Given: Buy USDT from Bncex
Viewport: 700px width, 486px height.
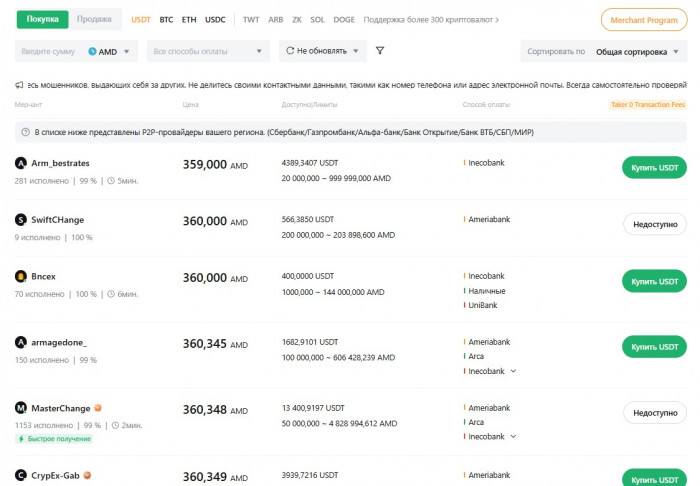Looking at the screenshot, I should (x=654, y=281).
